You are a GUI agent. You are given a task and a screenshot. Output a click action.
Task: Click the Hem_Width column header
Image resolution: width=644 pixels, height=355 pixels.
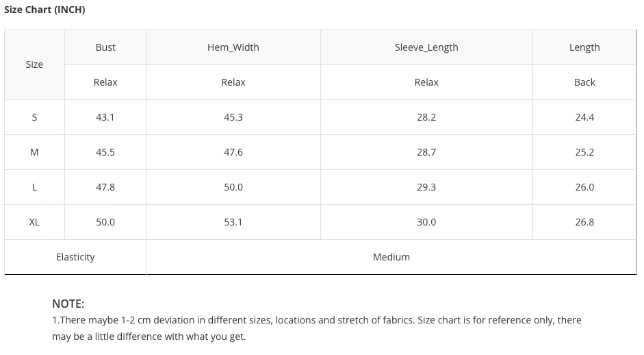[x=233, y=47]
